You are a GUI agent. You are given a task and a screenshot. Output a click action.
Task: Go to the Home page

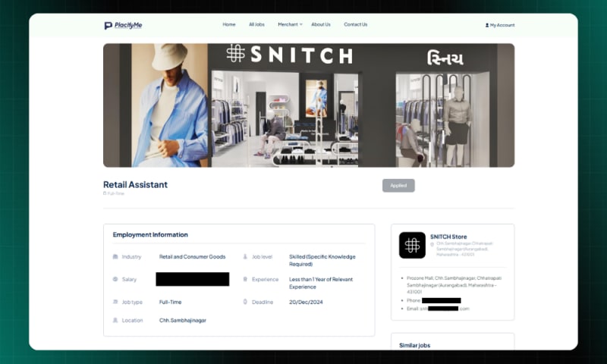tap(229, 24)
